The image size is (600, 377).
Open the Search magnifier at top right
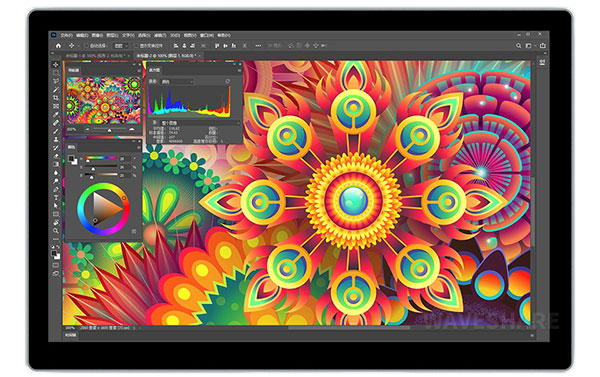(518, 46)
